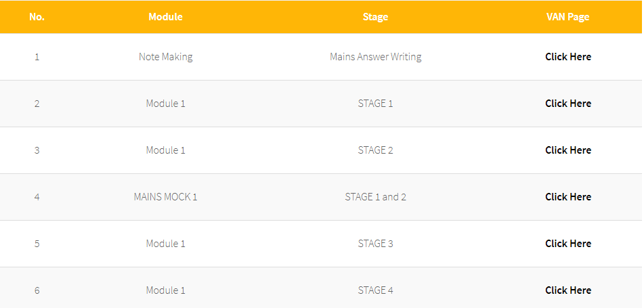644x308 pixels.
Task: Click the No. column header
Action: pyautogui.click(x=37, y=17)
